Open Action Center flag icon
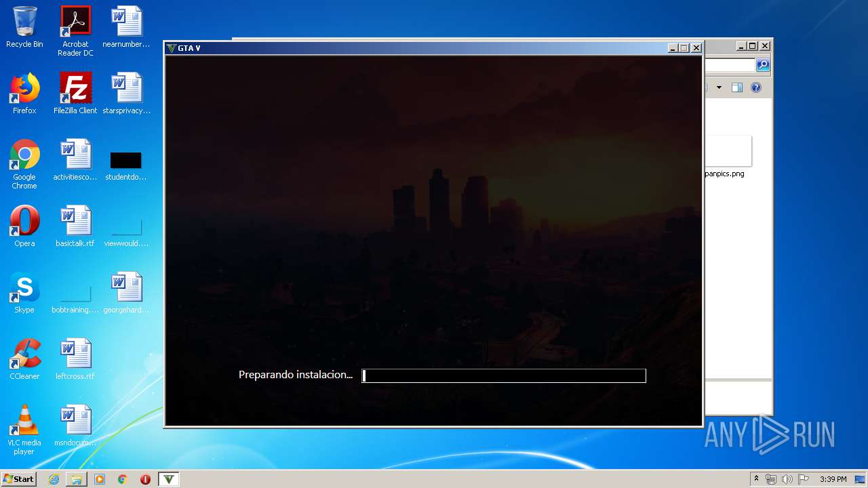 coord(803,479)
